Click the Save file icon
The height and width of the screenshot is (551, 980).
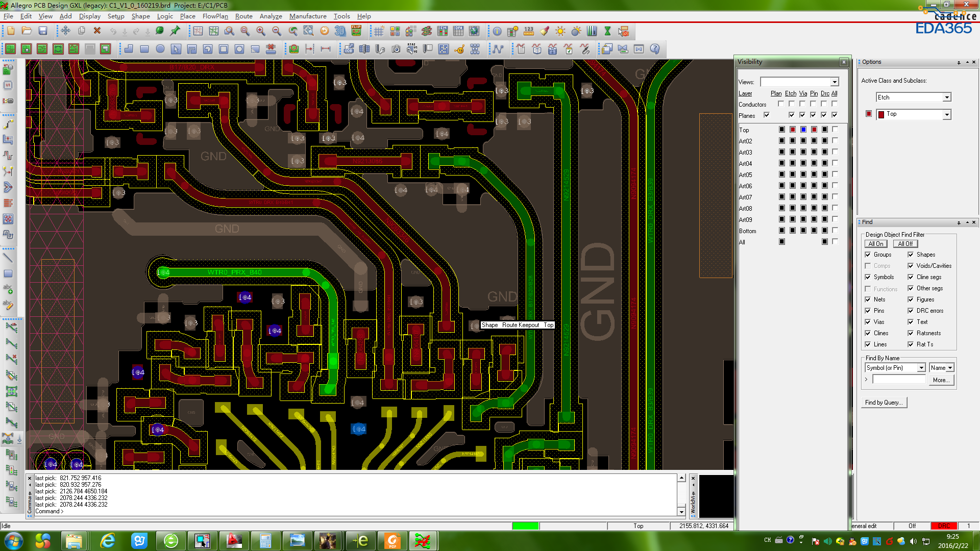[43, 31]
